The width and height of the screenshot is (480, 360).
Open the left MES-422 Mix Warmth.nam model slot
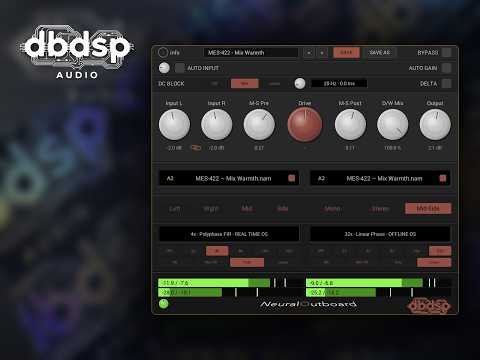click(229, 178)
